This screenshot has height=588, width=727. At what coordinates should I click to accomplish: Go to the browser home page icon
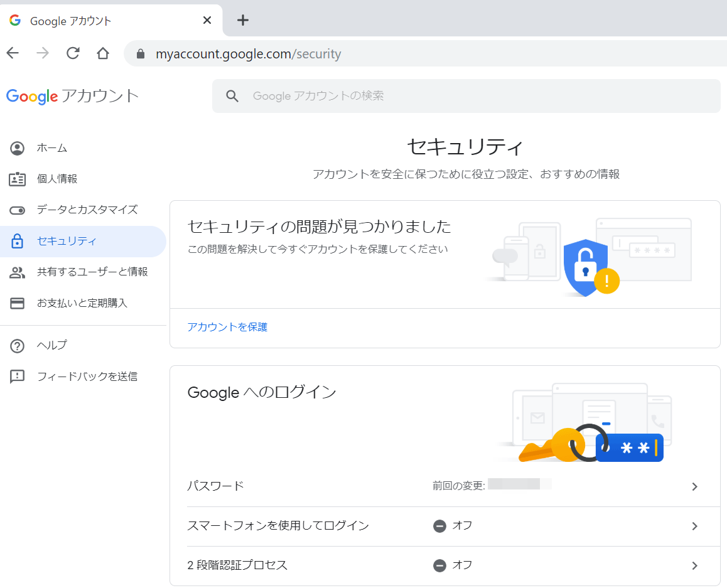tap(103, 53)
